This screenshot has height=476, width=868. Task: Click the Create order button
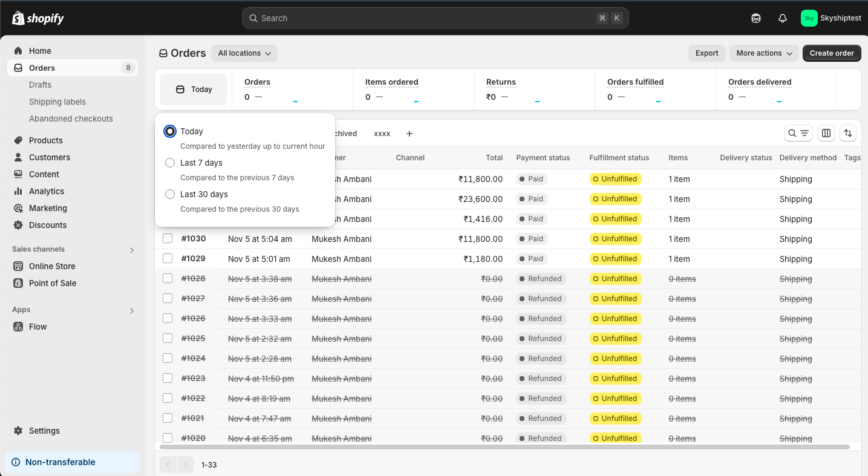pyautogui.click(x=832, y=53)
